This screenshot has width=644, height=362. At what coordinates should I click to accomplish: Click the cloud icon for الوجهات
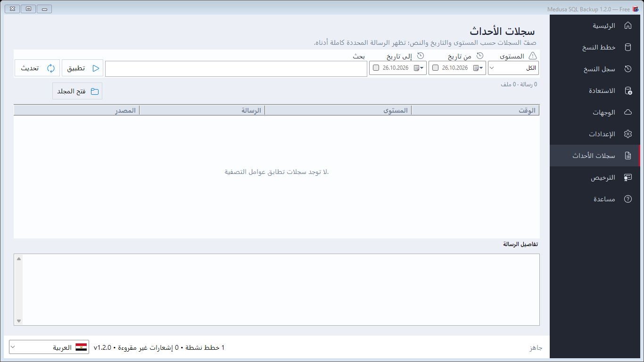(627, 112)
